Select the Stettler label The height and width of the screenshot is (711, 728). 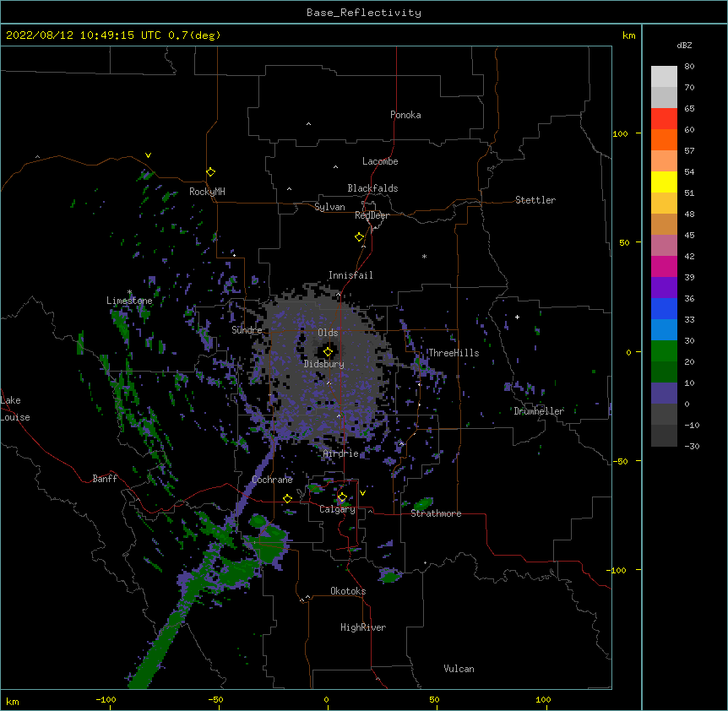tap(535, 200)
